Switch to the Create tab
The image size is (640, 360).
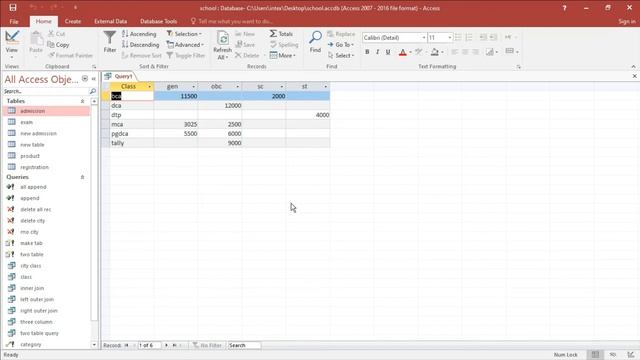click(73, 21)
